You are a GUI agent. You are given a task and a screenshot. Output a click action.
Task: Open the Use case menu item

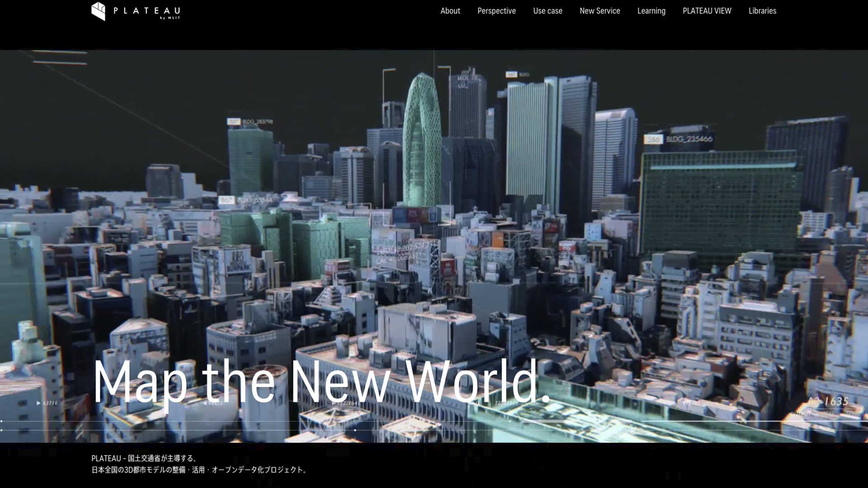547,11
